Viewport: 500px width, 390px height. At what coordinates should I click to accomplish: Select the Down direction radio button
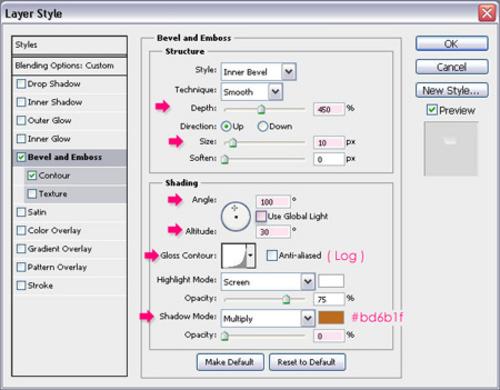click(263, 126)
